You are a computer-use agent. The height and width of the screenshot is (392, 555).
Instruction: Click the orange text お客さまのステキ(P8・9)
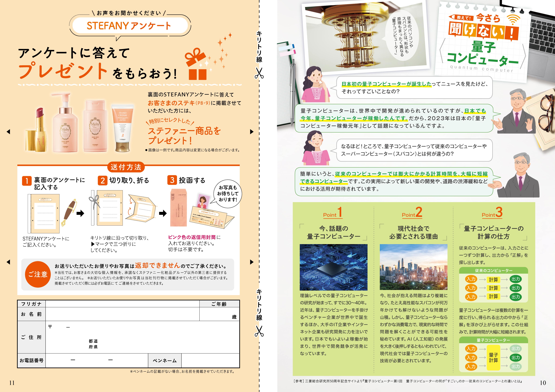[179, 103]
